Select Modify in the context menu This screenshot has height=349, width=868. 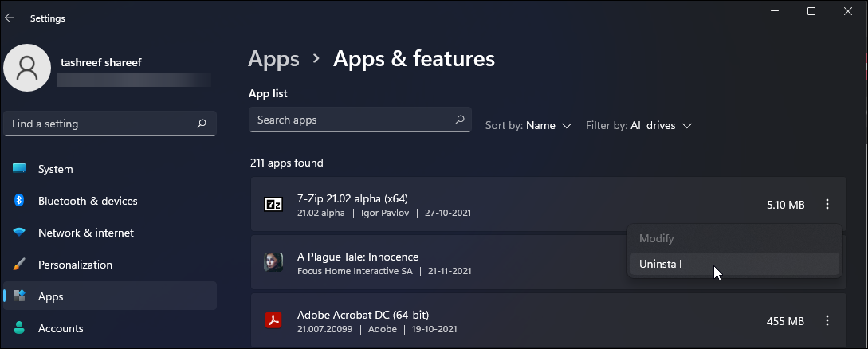pos(656,238)
